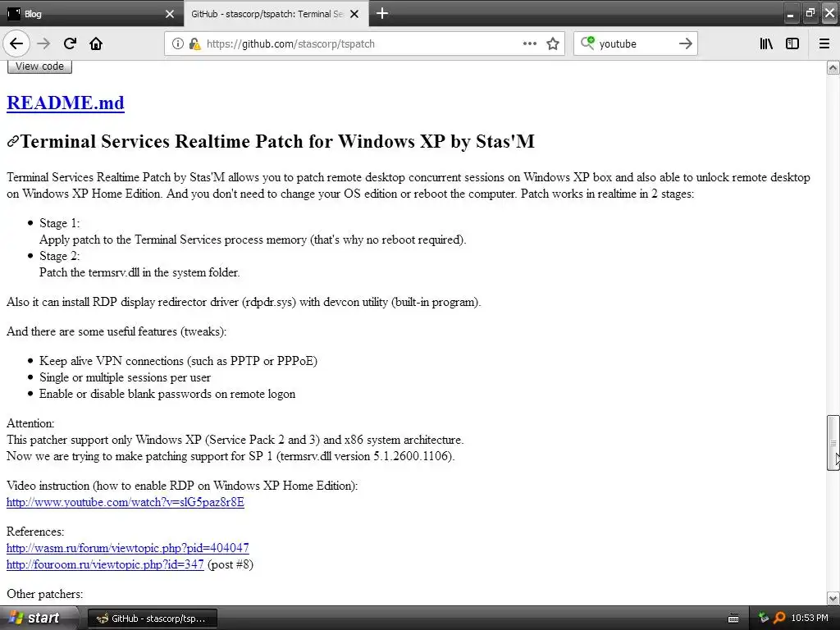Click the scrollbar up arrow
The width and height of the screenshot is (840, 630).
833,67
